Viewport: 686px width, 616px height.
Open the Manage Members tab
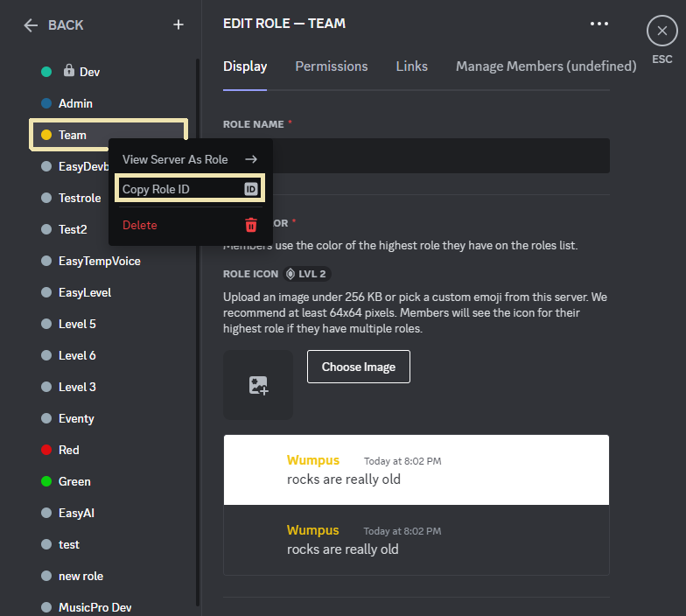click(x=546, y=66)
